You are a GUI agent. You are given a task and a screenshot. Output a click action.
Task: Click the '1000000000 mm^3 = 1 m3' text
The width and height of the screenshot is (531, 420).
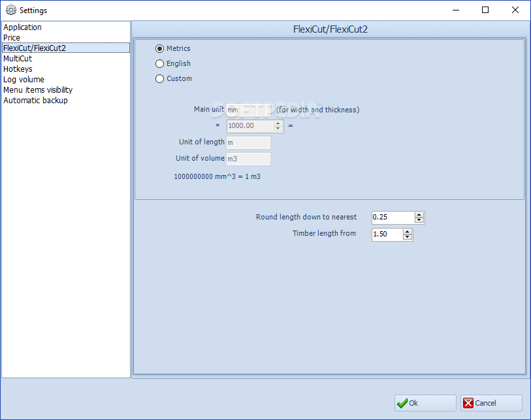[217, 176]
